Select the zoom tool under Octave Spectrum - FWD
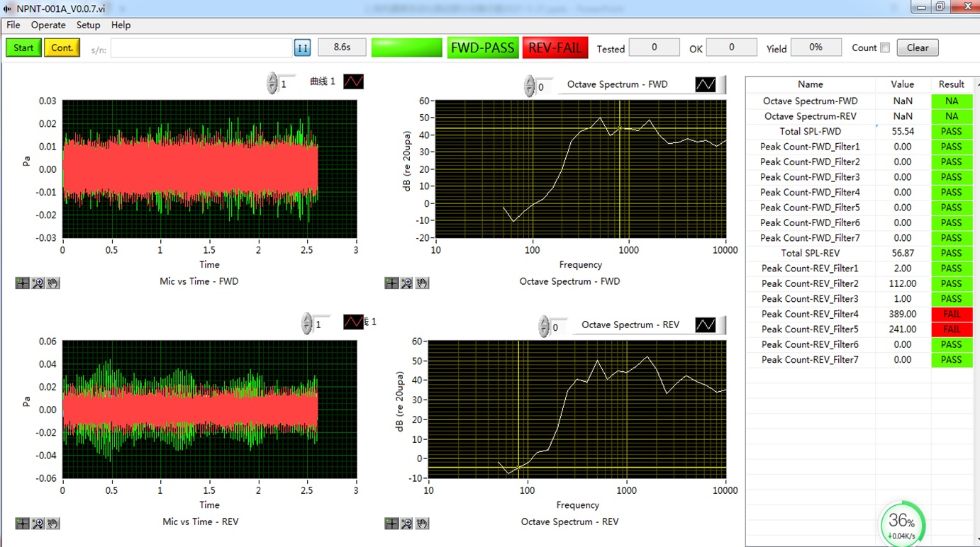 click(407, 283)
